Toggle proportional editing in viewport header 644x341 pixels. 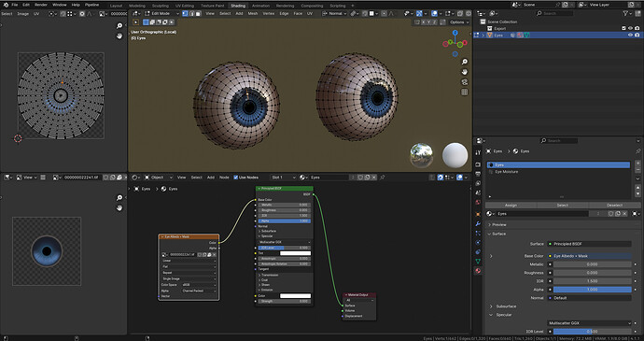[x=384, y=14]
